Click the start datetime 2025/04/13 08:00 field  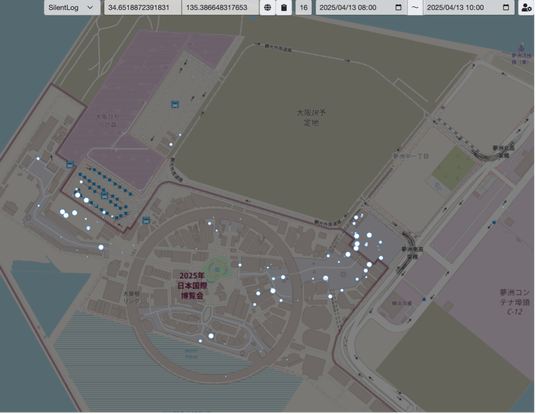pos(361,7)
